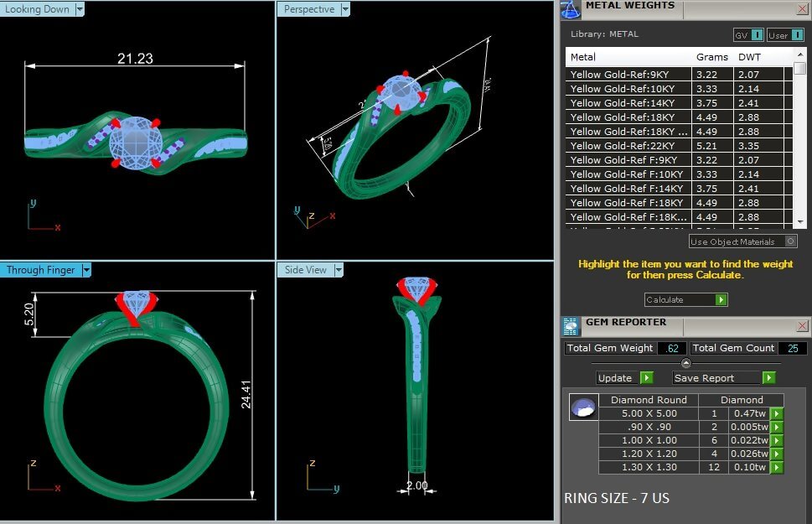Screen dimensions: 812x524
Task: Click green arrow beside 0.10tw diamond row
Action: [777, 467]
